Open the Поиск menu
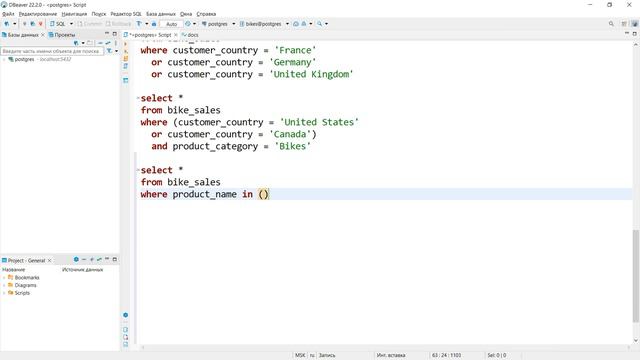The width and height of the screenshot is (640, 360). tap(99, 14)
